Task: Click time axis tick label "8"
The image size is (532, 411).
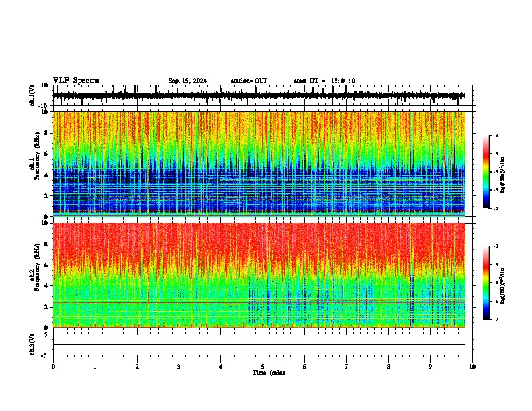Action: point(388,367)
